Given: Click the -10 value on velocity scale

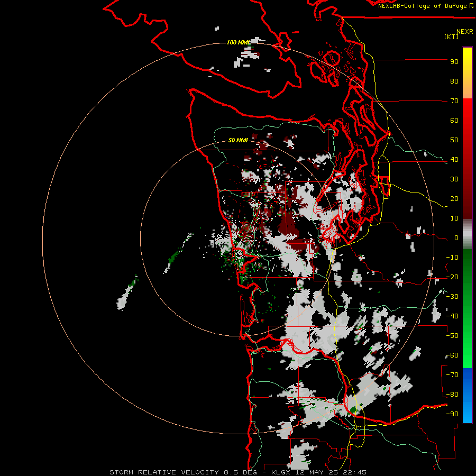Looking at the screenshot, I should point(452,258).
